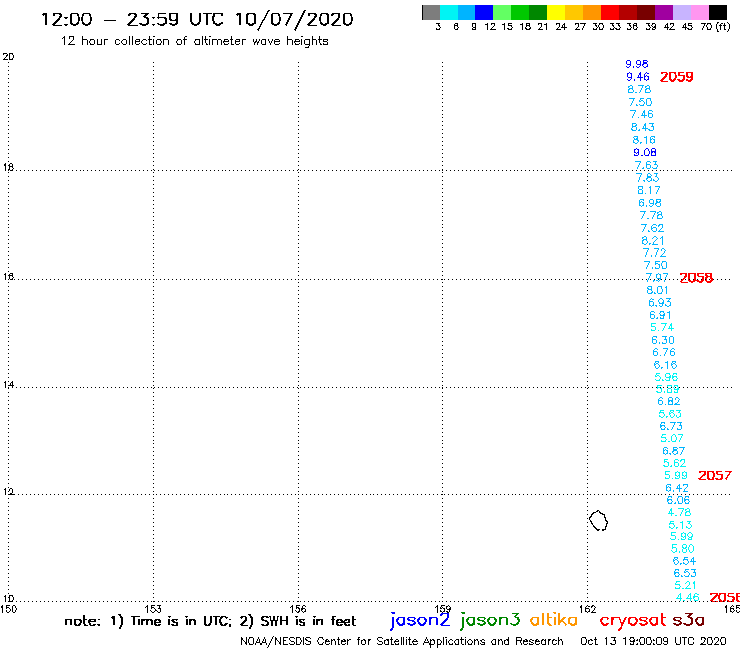
Task: Click the dark green legend swatch
Action: click(538, 12)
